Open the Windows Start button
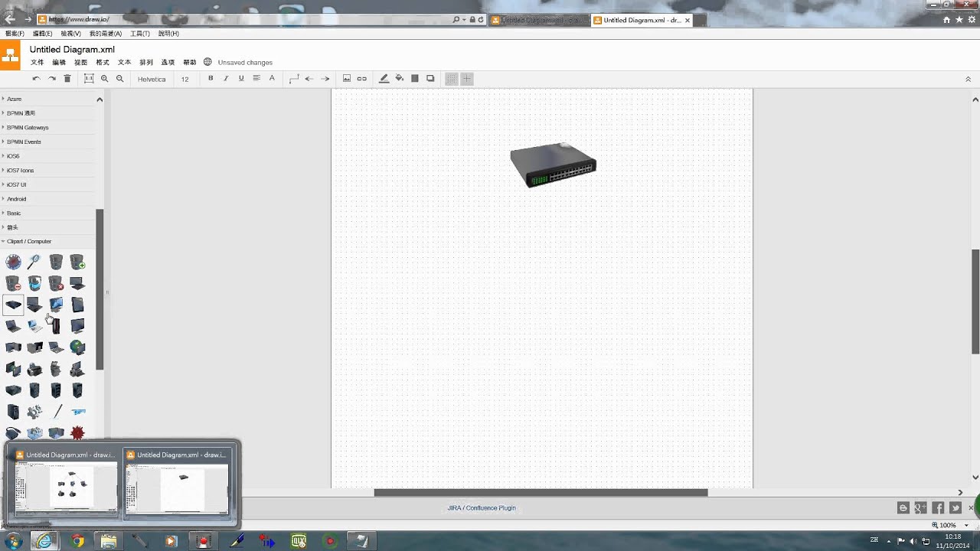The image size is (980, 551). coord(13,541)
